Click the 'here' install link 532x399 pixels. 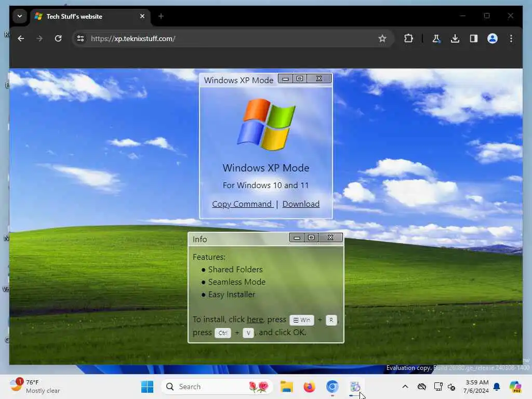(x=255, y=320)
